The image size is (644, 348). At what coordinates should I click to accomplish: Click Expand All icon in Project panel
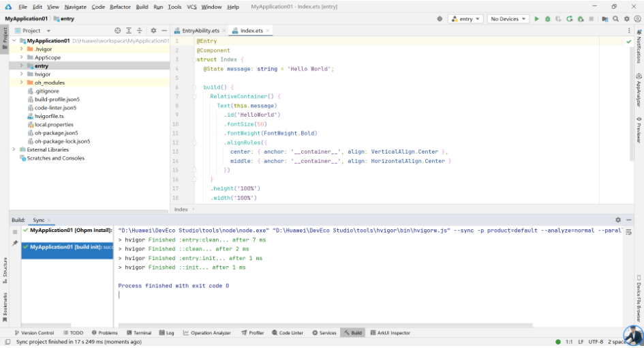(129, 31)
